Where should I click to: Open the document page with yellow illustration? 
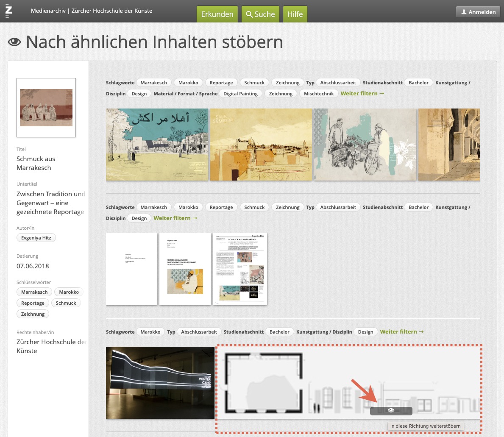pos(185,269)
